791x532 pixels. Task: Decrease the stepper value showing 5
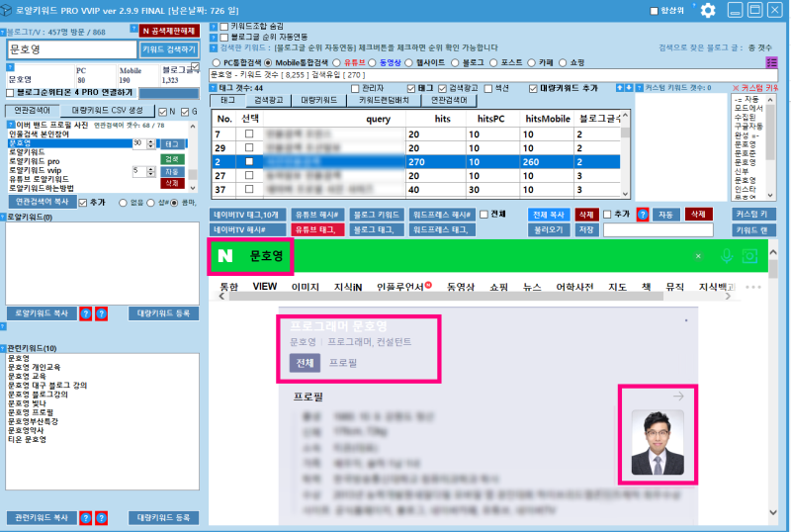[x=150, y=174]
